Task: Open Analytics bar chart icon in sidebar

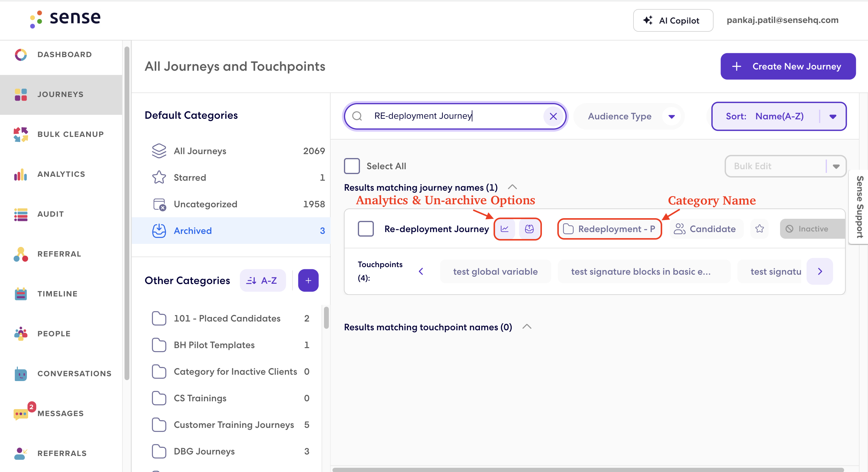Action: pyautogui.click(x=21, y=175)
